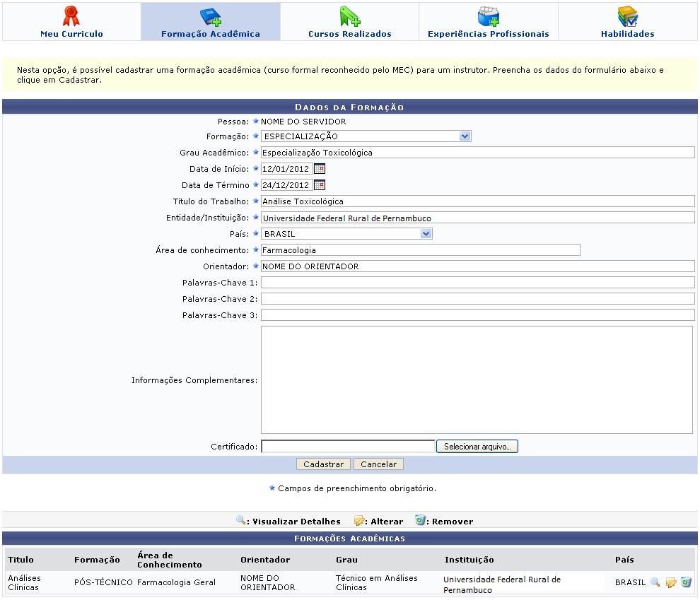
Task: Click the Informações Complementares text area
Action: (476, 380)
